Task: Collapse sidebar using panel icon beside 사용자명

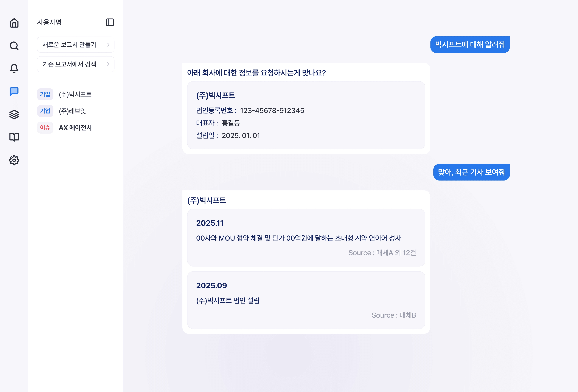Action: pos(110,22)
